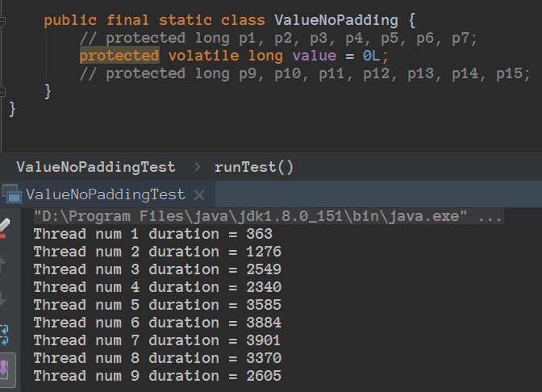The image size is (542, 392).
Task: Click fold marker at the class closing brace
Action: [x=3, y=91]
